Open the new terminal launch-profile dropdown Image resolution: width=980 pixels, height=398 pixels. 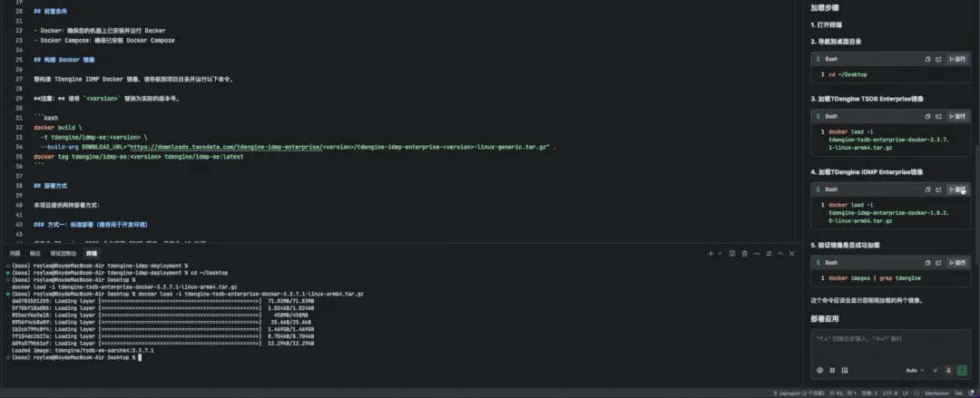720,254
